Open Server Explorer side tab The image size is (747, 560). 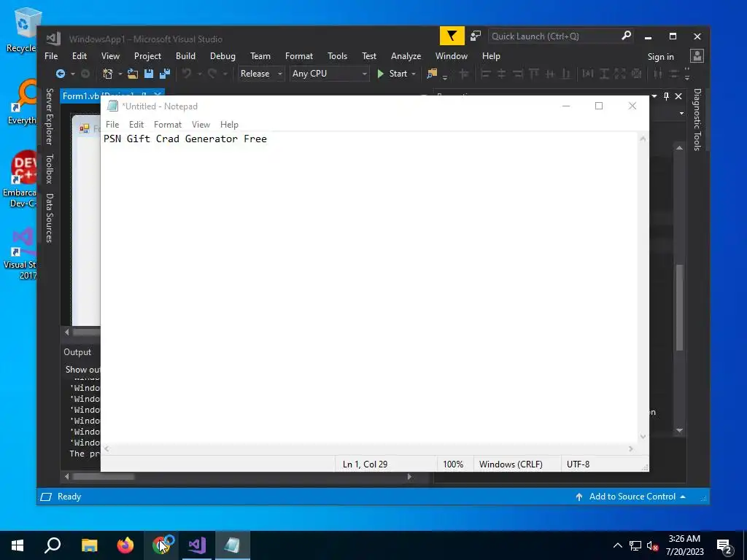coord(49,116)
